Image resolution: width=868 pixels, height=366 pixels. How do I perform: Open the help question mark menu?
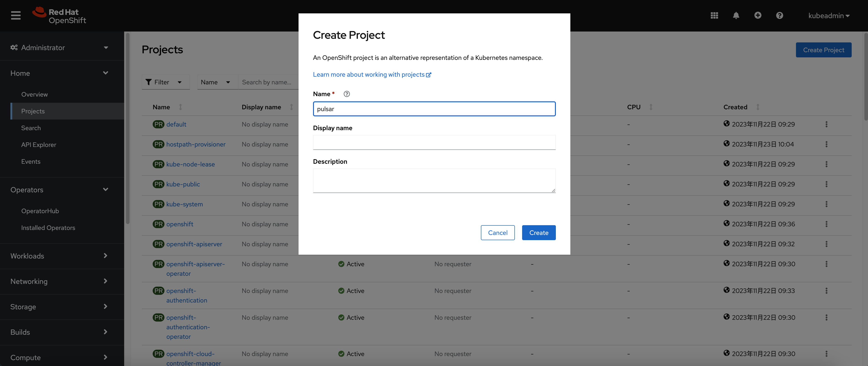click(779, 15)
